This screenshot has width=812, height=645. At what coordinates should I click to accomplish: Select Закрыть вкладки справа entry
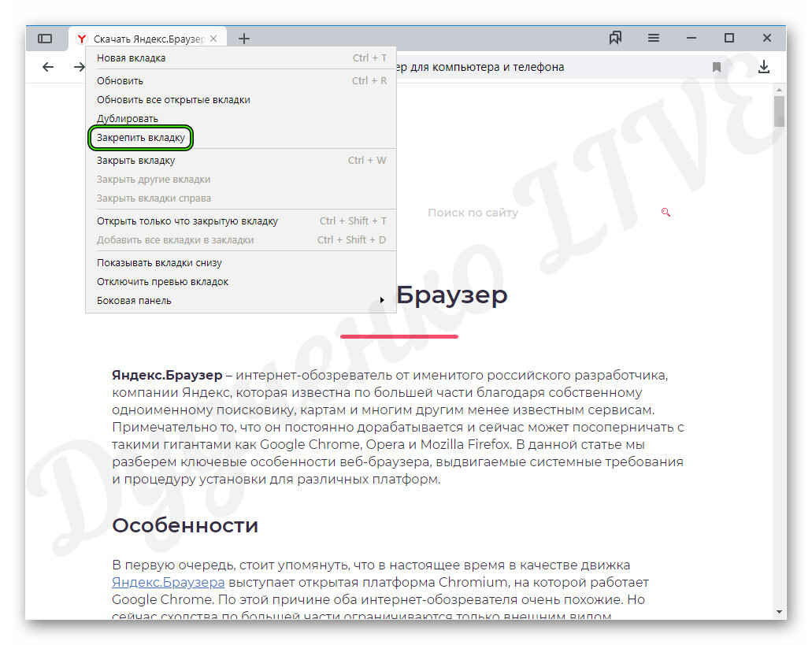241,198
